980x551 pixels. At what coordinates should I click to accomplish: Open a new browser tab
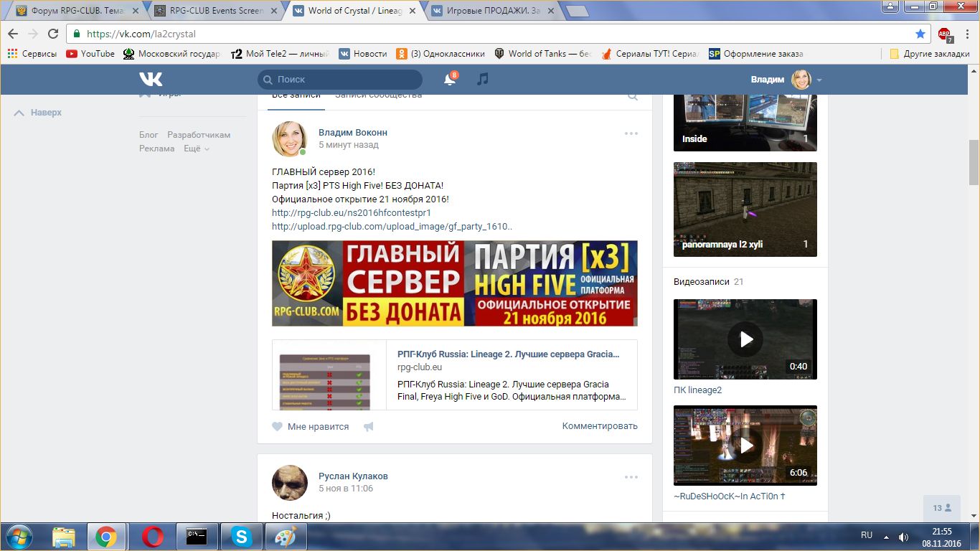click(577, 11)
